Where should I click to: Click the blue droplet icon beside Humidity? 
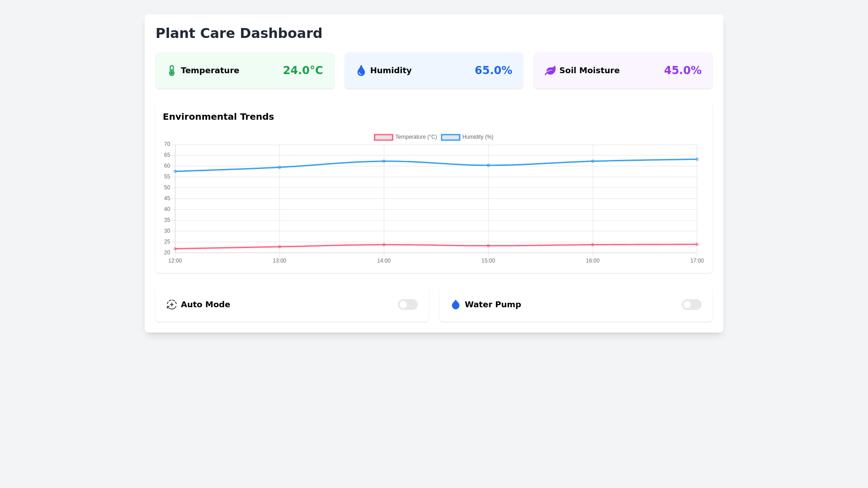coord(361,70)
